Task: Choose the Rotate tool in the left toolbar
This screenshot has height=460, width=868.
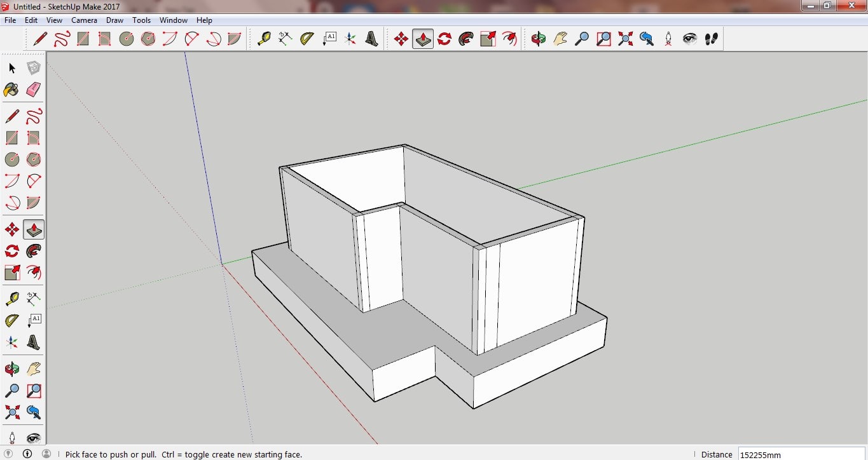Action: (12, 251)
